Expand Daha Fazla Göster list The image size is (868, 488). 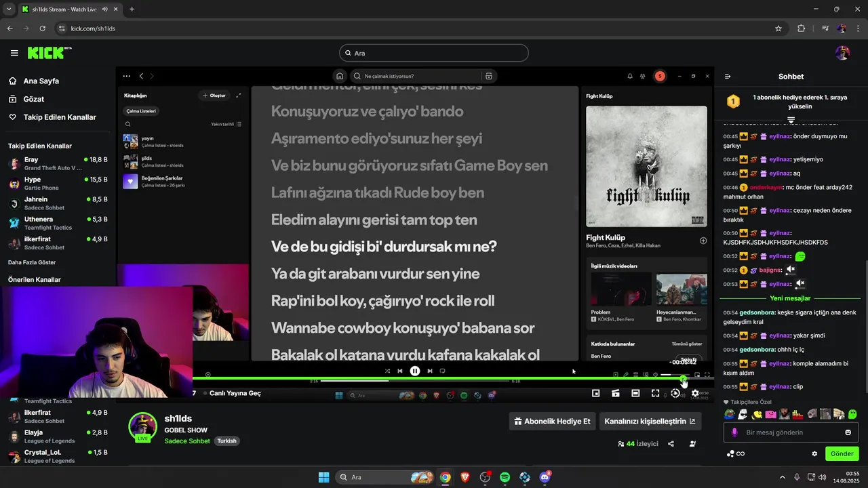tap(32, 262)
